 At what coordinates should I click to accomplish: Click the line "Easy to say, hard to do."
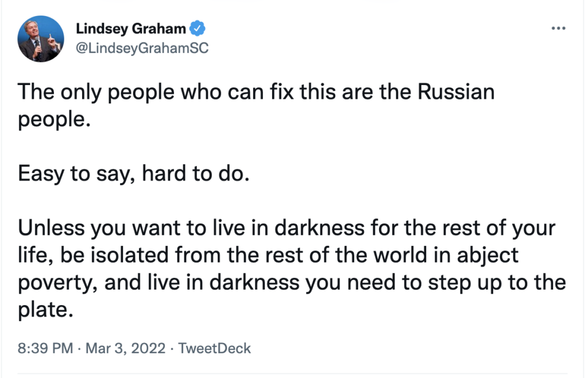pyautogui.click(x=134, y=173)
